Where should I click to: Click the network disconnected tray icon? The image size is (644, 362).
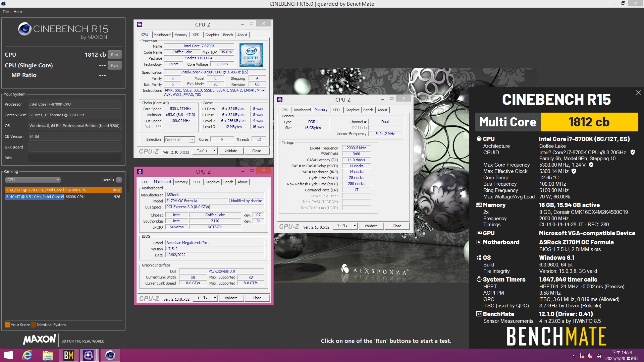coord(582,356)
